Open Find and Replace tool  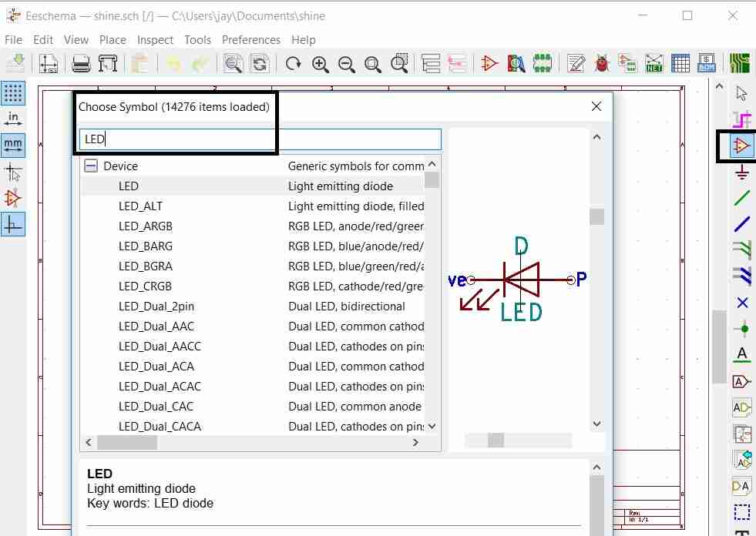(260, 64)
